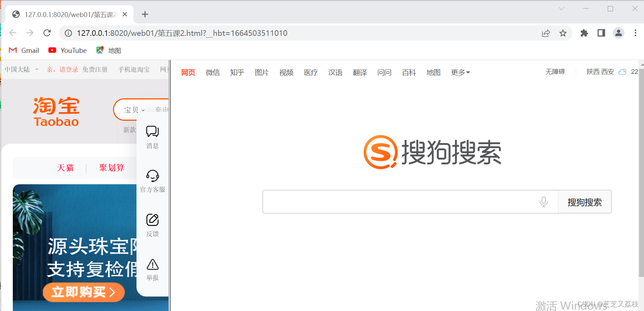
Task: Expand 中国大陆 region dropdown
Action: point(21,70)
